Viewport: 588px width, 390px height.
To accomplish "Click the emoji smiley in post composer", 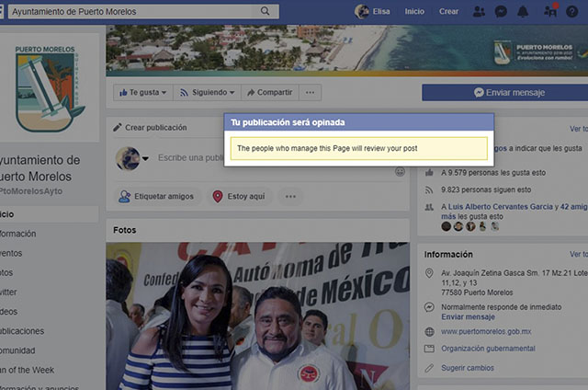I will point(400,171).
